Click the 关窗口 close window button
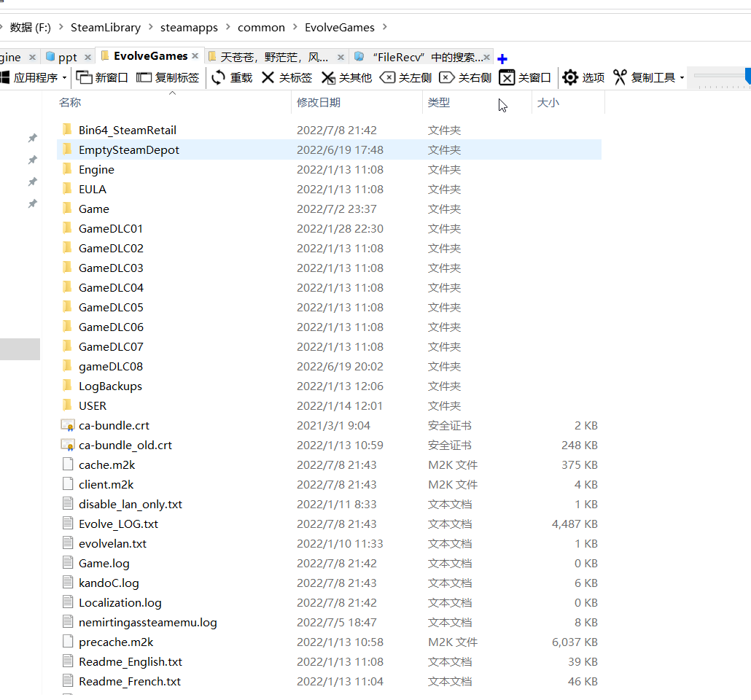Viewport: 751px width, 700px height. (x=525, y=77)
